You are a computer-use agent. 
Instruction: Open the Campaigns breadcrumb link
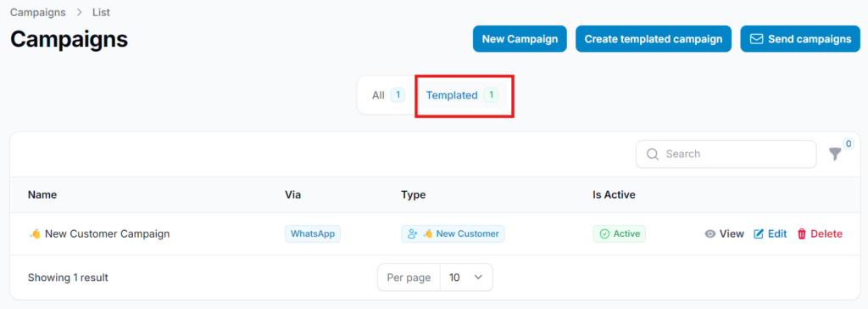37,12
